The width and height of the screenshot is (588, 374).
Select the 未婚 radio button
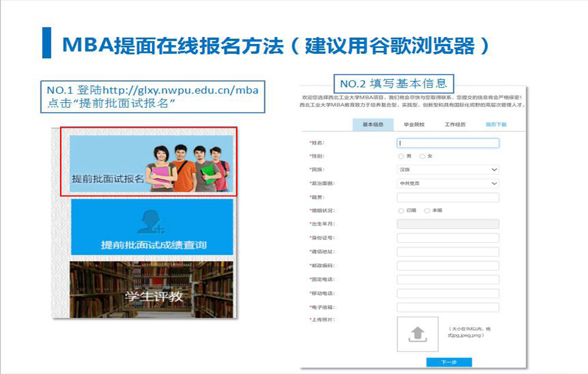pyautogui.click(x=427, y=211)
